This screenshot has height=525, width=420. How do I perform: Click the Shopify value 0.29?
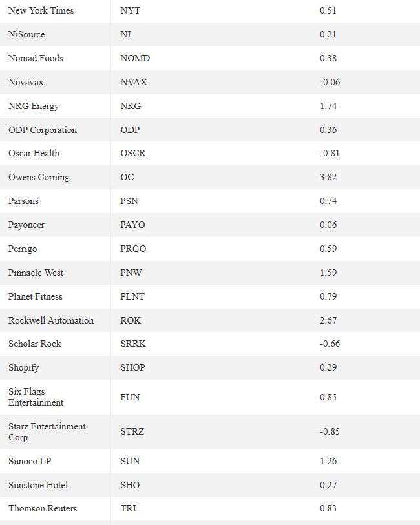tap(328, 367)
